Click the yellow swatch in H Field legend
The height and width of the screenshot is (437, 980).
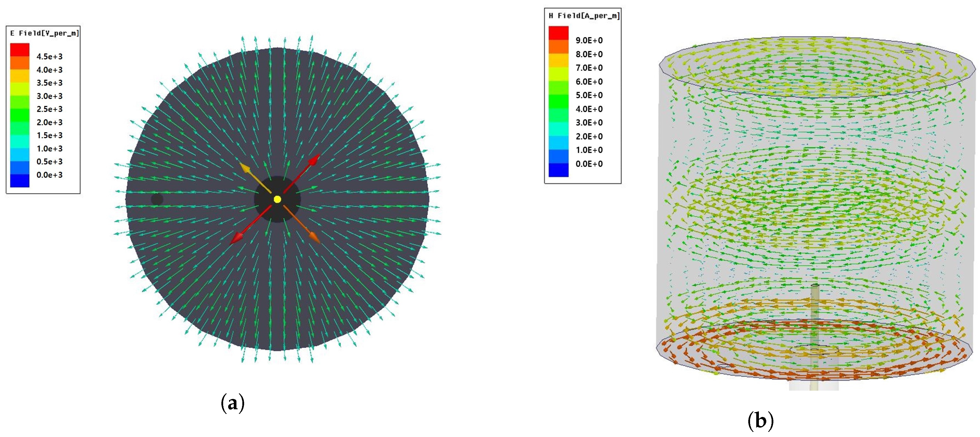(x=558, y=60)
